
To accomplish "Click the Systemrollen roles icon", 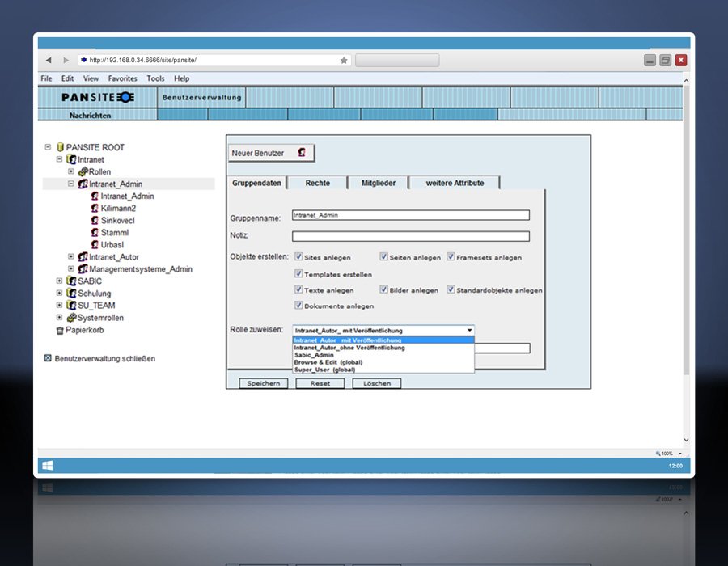I will pos(71,317).
